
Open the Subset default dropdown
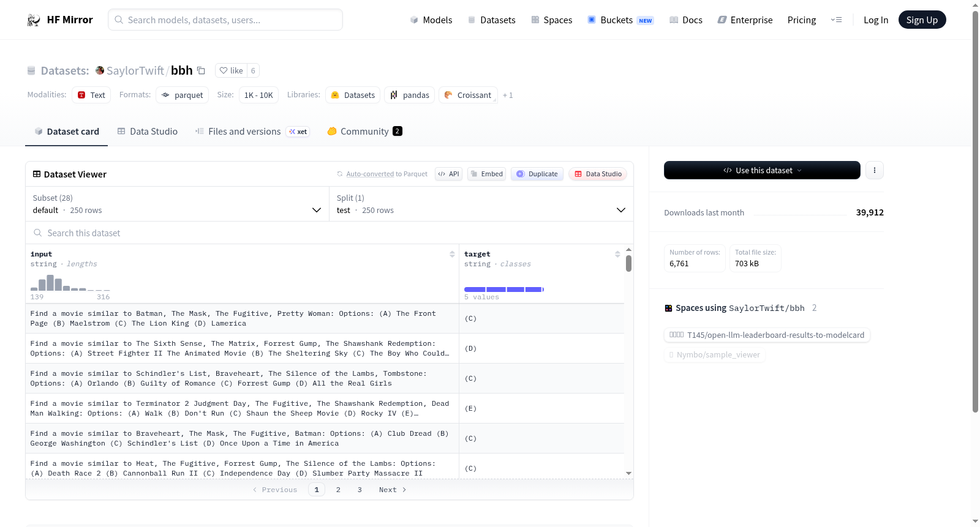178,204
